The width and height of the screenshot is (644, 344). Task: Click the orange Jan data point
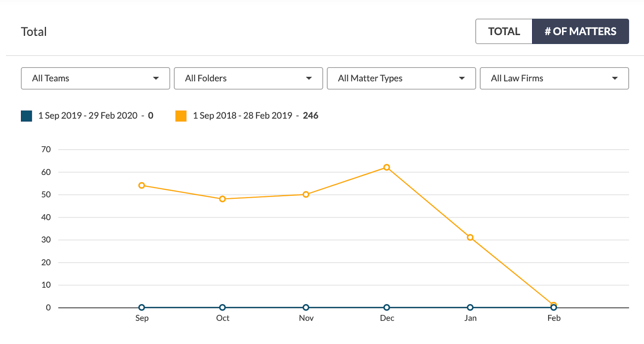(470, 237)
